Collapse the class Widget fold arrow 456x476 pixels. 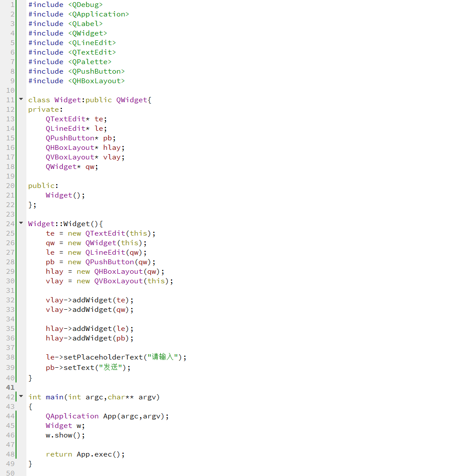click(x=21, y=99)
